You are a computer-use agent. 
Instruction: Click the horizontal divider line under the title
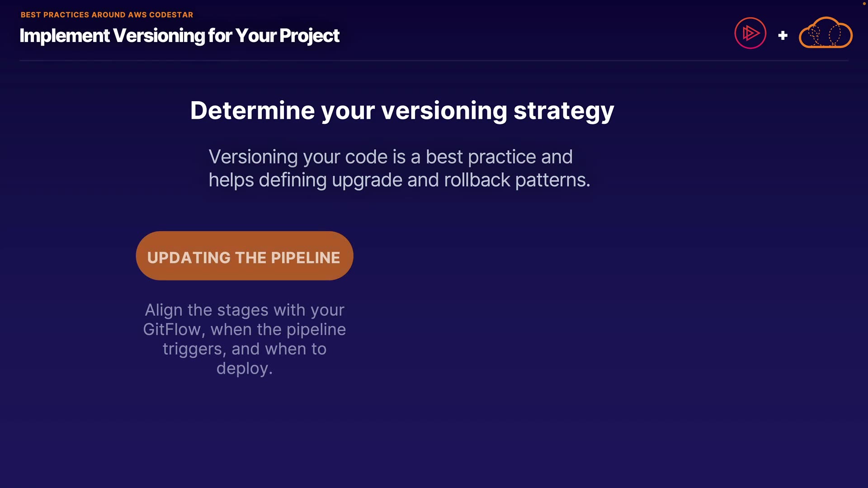point(434,60)
